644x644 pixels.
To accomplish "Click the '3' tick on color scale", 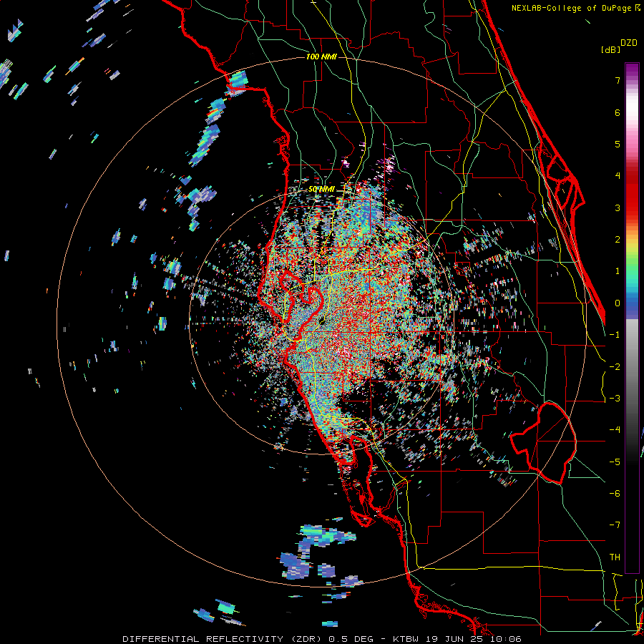I will (618, 208).
